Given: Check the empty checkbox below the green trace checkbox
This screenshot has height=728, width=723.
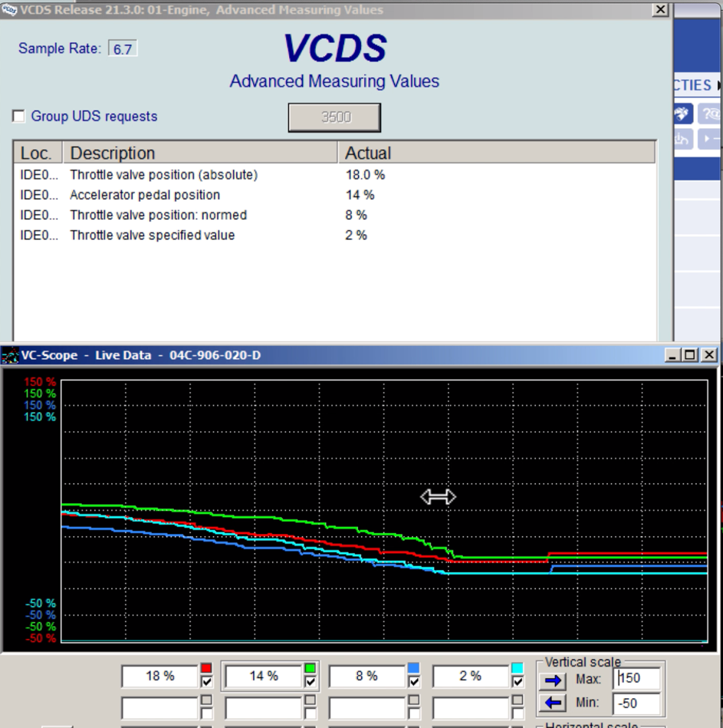Looking at the screenshot, I should [310, 713].
